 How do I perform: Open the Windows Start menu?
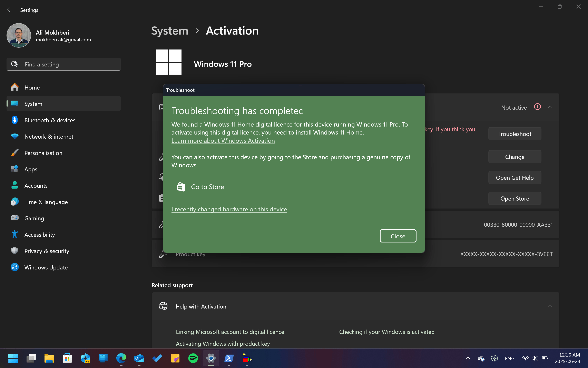point(13,358)
